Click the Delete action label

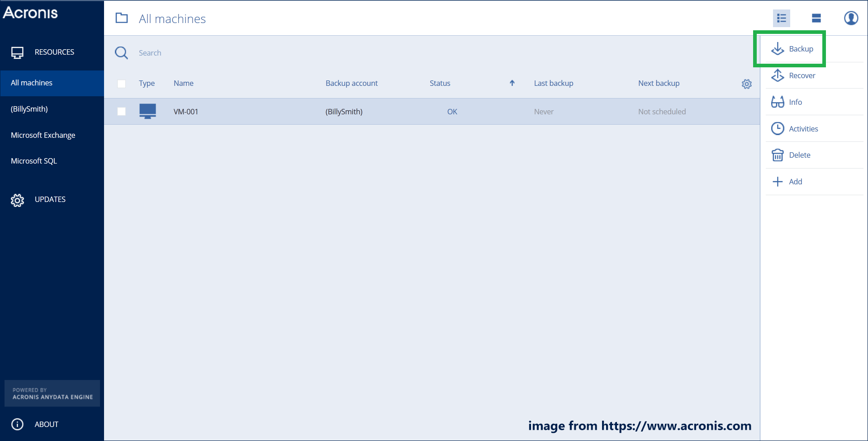[x=800, y=155]
